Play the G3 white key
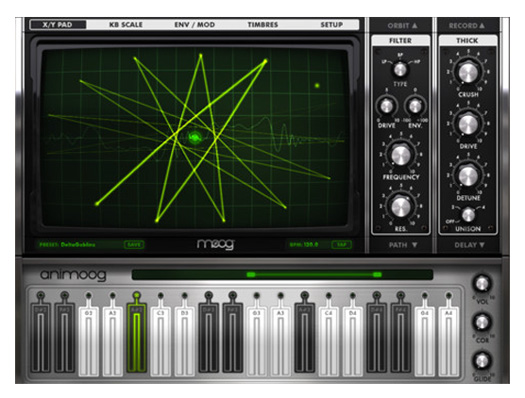Screen dimensions: 525x398 pos(256,341)
